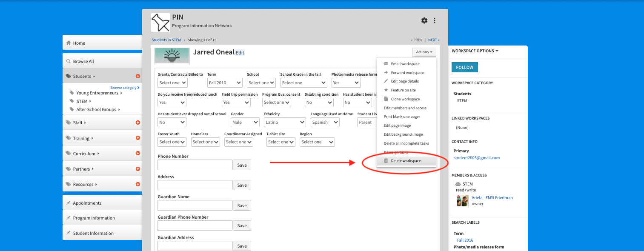Screen dimensions: 644x251
Task: Click Jarred Oneal's workspace image
Action: click(172, 56)
